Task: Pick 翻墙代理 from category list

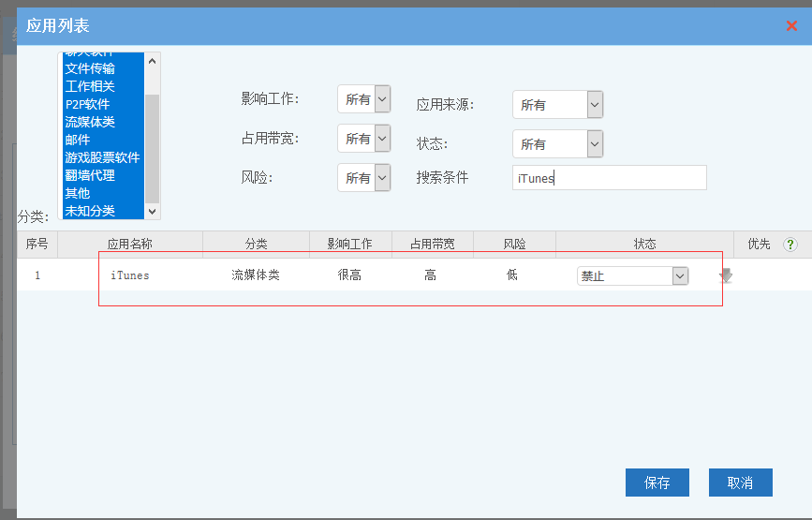Action: [x=90, y=175]
